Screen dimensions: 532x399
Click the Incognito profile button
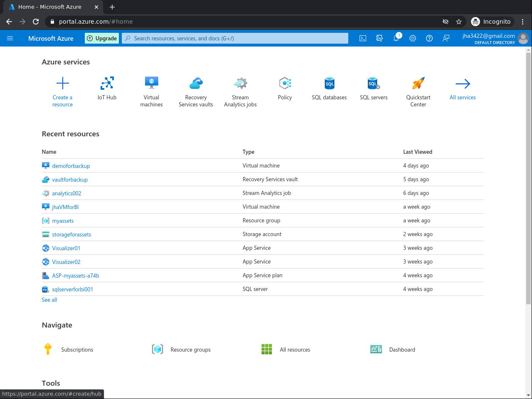(492, 22)
